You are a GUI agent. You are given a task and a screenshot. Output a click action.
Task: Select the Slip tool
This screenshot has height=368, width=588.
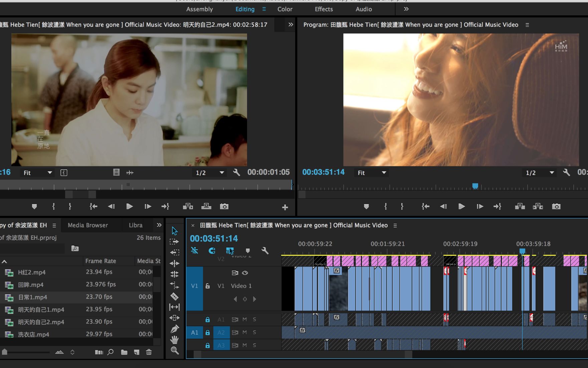click(174, 307)
